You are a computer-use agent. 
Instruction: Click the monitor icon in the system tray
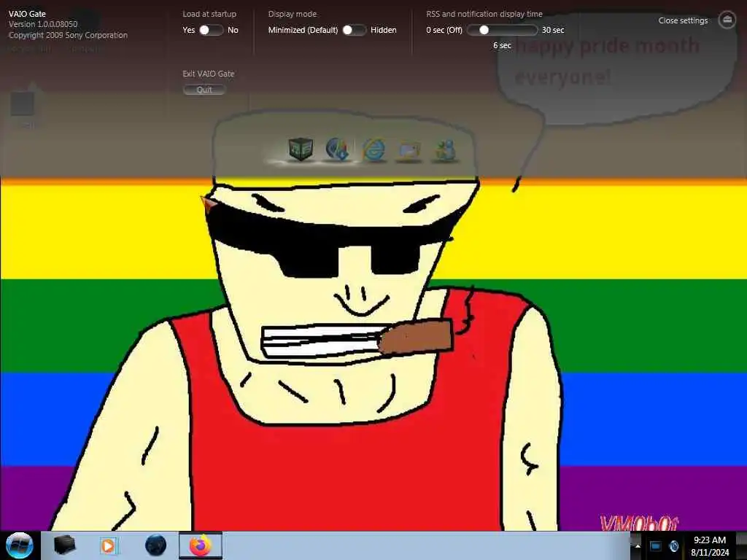pyautogui.click(x=656, y=546)
